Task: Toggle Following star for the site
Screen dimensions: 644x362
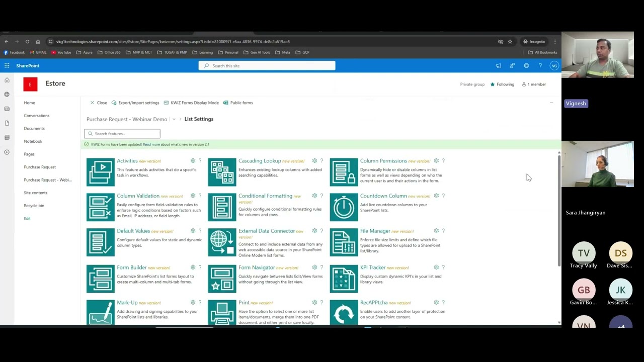Action: [x=493, y=84]
